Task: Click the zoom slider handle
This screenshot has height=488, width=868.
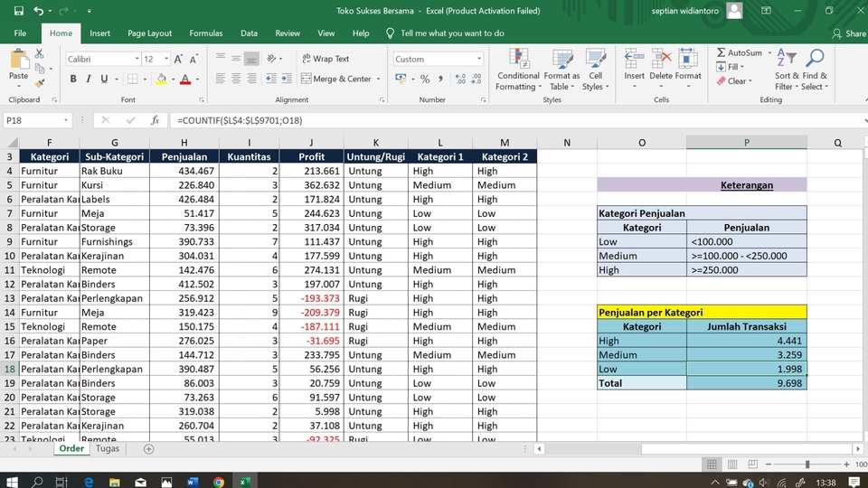Action: 807,465
